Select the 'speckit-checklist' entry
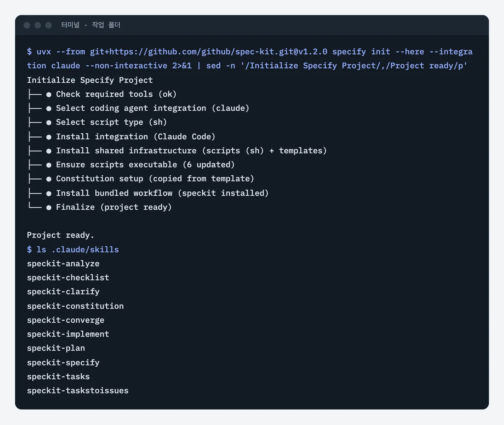 (68, 277)
